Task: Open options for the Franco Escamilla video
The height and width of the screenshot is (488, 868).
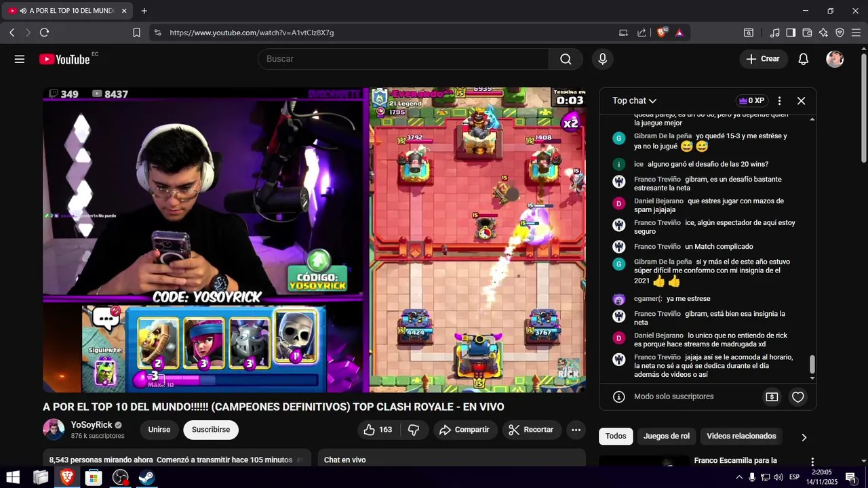Action: pyautogui.click(x=812, y=462)
